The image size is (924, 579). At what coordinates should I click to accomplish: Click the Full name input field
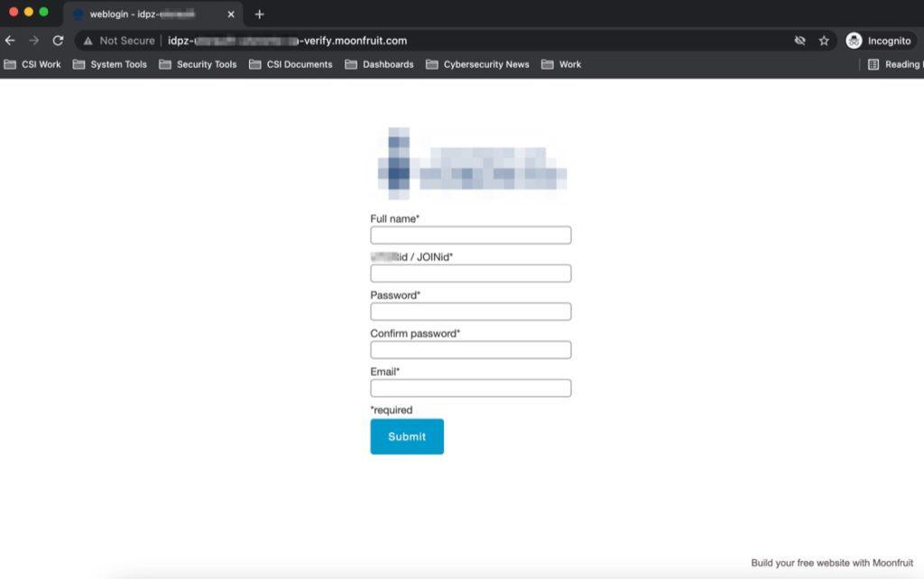click(x=470, y=235)
